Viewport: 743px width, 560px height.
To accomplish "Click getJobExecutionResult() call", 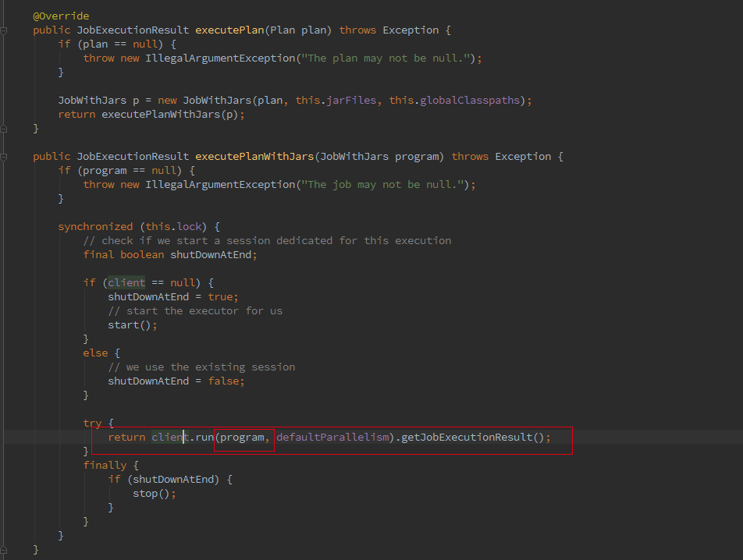I will click(x=472, y=438).
